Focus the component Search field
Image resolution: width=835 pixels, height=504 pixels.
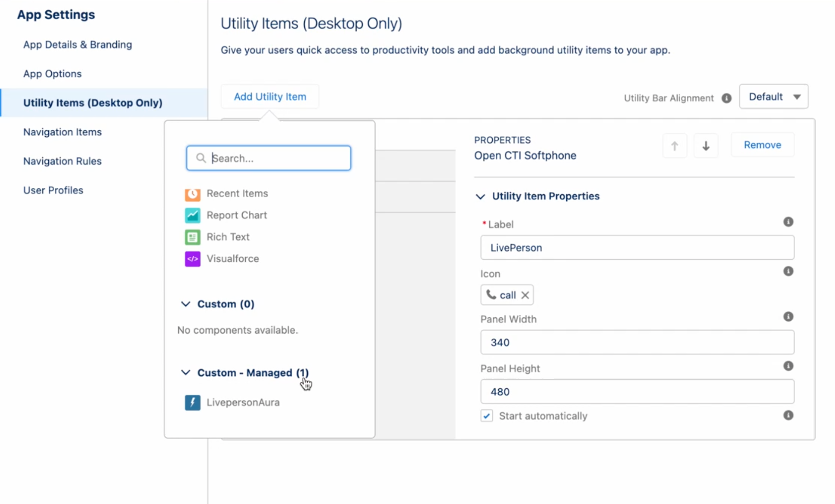[269, 158]
